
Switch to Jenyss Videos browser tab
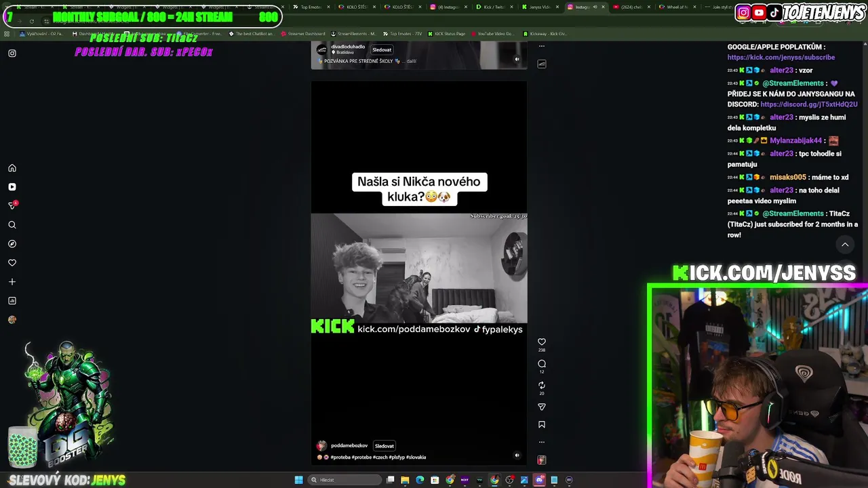(540, 7)
